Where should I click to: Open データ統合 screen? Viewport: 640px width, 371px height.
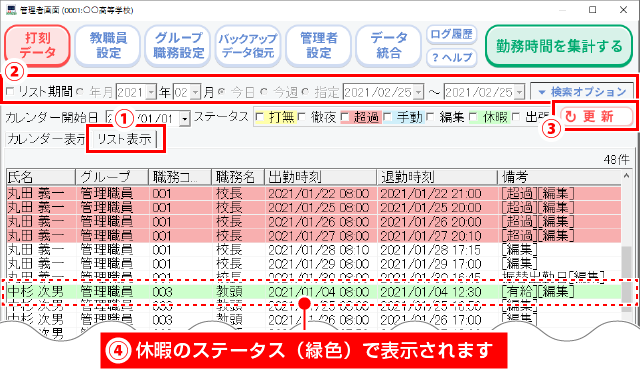tap(389, 45)
